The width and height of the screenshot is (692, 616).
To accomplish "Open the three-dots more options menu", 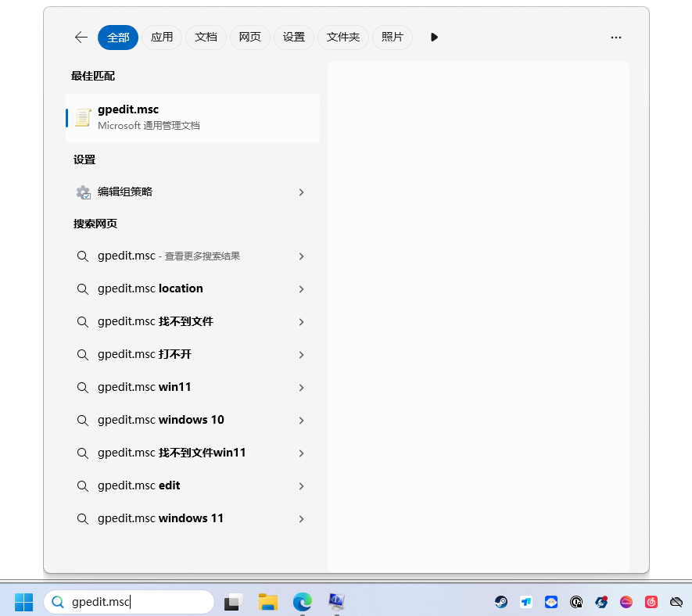I will coord(616,38).
